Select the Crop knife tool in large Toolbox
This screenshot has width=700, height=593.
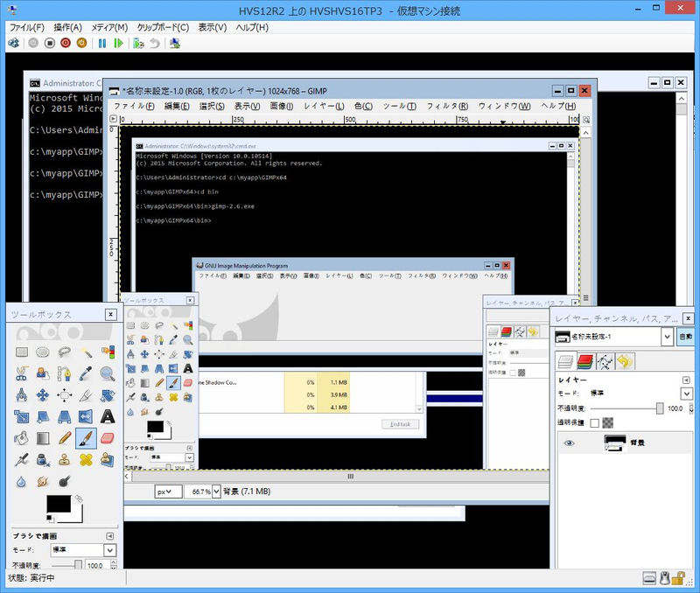[x=86, y=395]
